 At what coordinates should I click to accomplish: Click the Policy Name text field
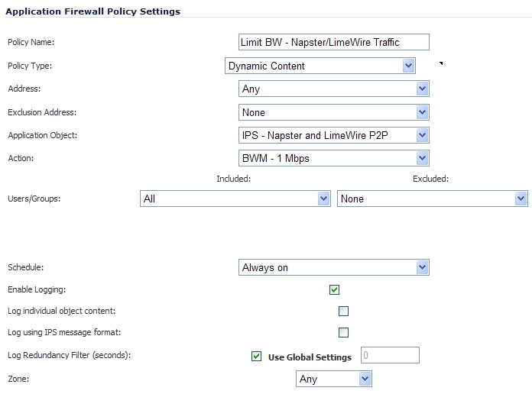[x=333, y=42]
